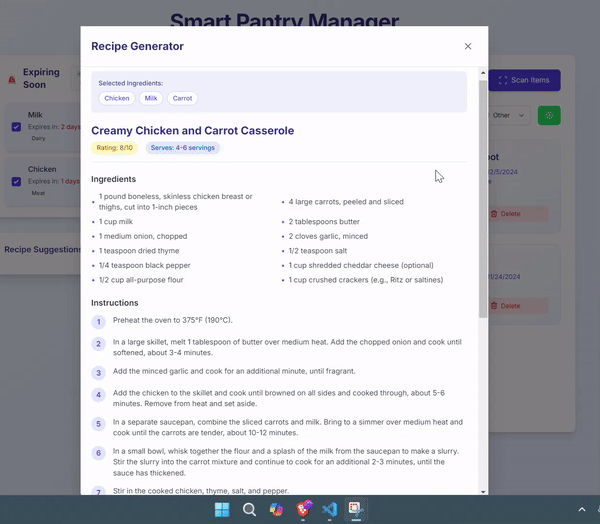
Task: Click the Scan Items button
Action: tap(525, 80)
